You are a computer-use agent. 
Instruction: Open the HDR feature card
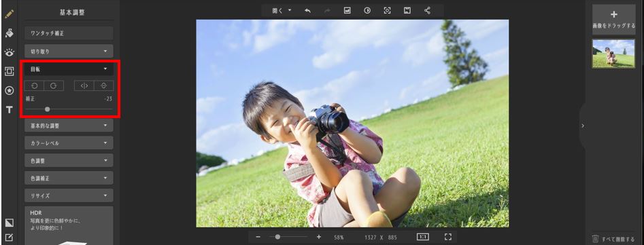69,226
